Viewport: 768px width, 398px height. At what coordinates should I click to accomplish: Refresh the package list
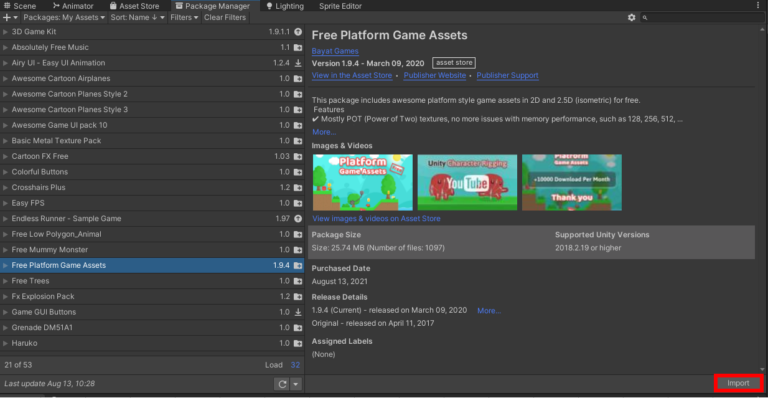(282, 384)
